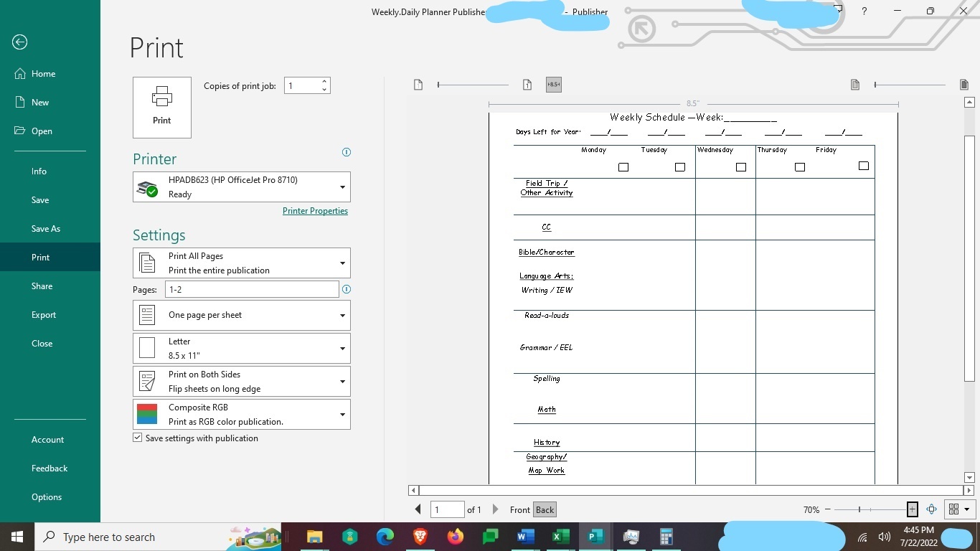Open View Multiple Sheets grid icon

[x=954, y=509]
